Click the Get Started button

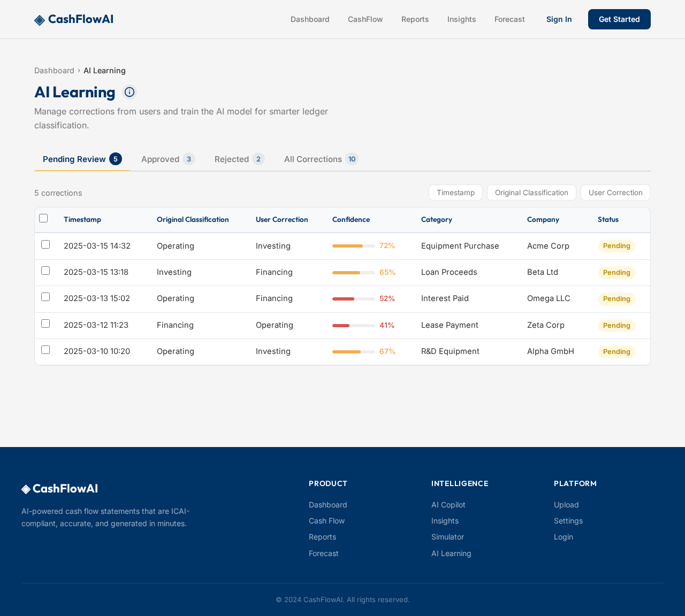click(619, 19)
